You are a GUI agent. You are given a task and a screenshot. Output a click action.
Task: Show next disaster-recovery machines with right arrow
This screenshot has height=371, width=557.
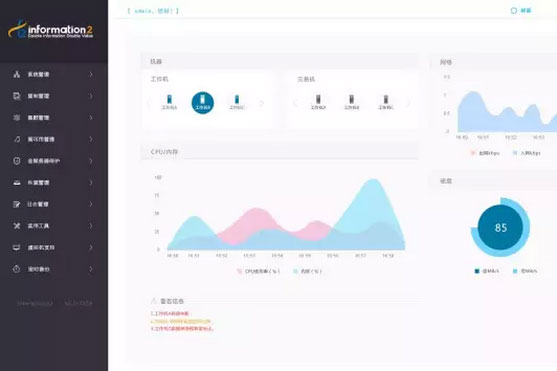pos(408,103)
